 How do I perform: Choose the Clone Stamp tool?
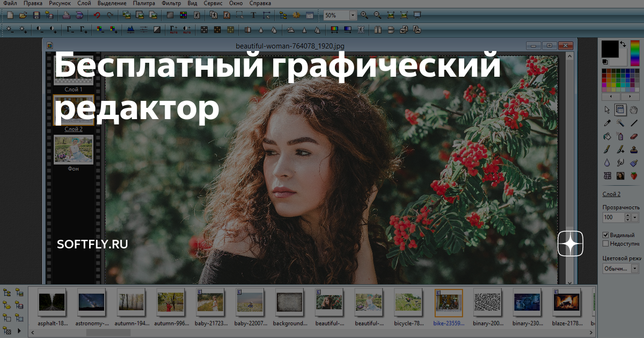coord(634,149)
